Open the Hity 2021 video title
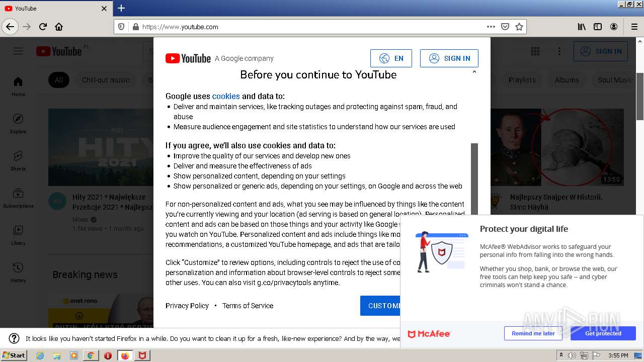This screenshot has height=362, width=644. click(x=112, y=202)
